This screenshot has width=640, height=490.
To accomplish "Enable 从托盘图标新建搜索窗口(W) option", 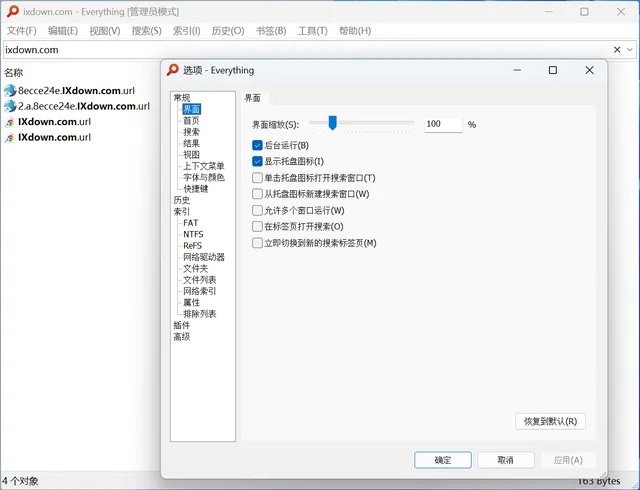I will pos(257,194).
